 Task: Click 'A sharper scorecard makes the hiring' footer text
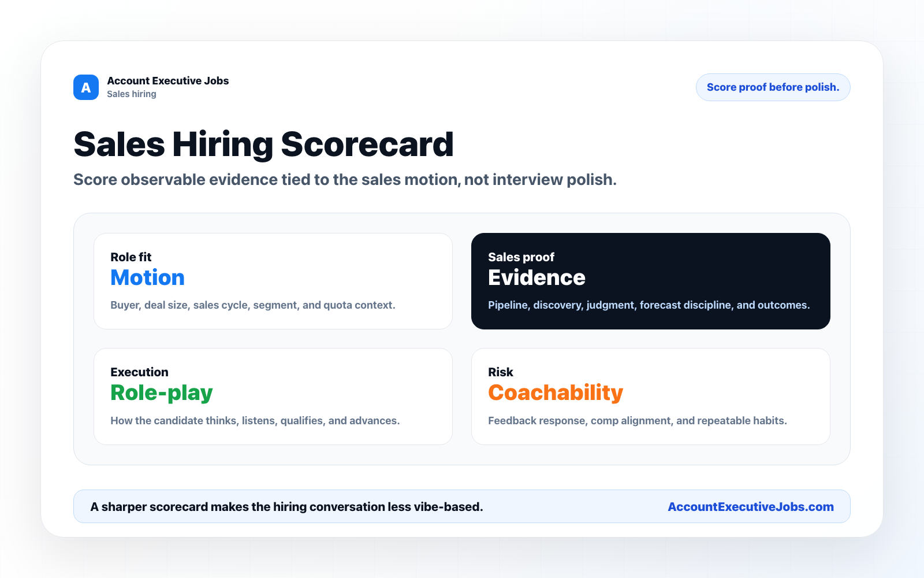[x=286, y=507]
